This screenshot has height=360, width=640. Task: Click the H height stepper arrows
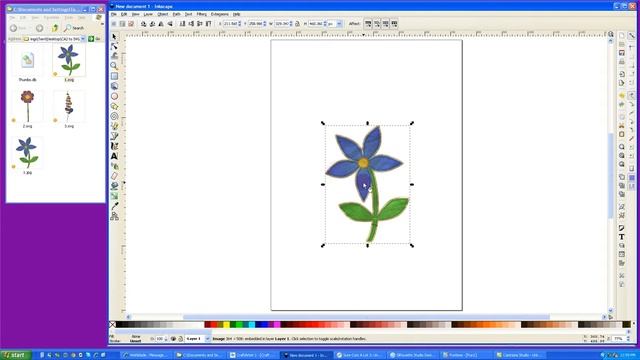325,24
